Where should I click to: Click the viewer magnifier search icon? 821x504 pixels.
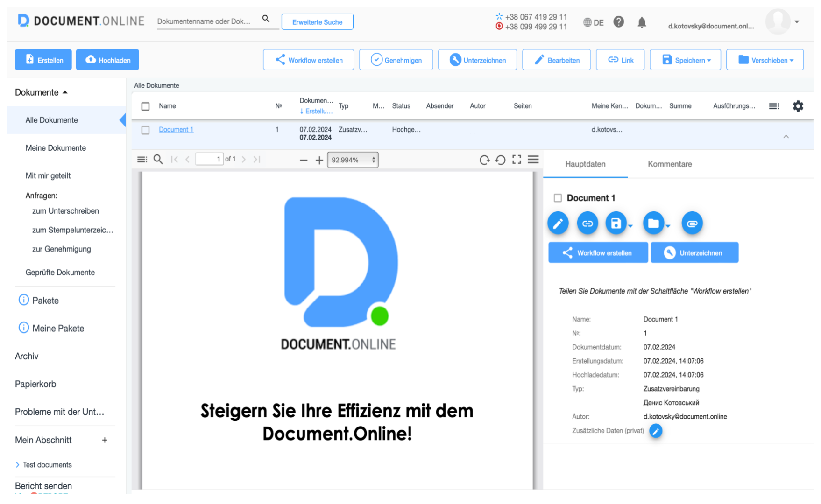click(x=158, y=160)
